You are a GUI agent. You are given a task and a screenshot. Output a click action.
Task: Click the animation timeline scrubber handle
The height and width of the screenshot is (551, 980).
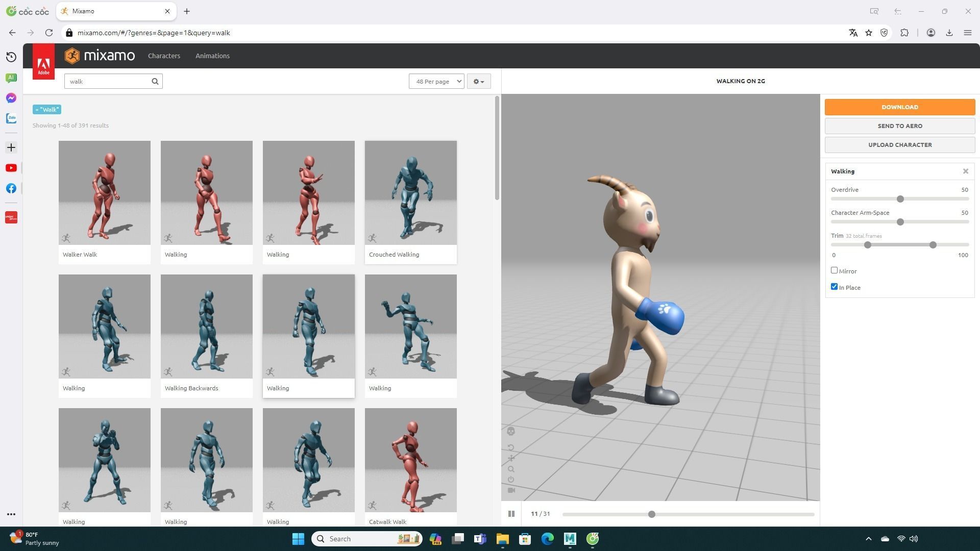pyautogui.click(x=651, y=514)
